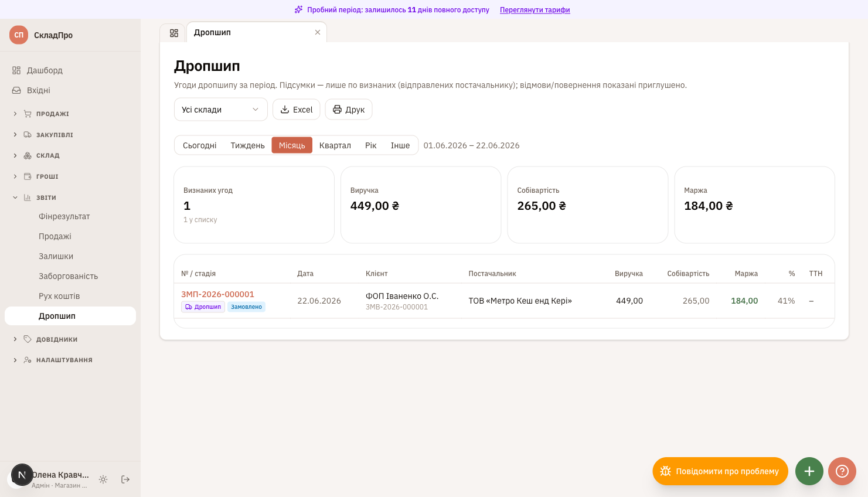
Task: Click the Олена Кравч... user name
Action: click(60, 475)
